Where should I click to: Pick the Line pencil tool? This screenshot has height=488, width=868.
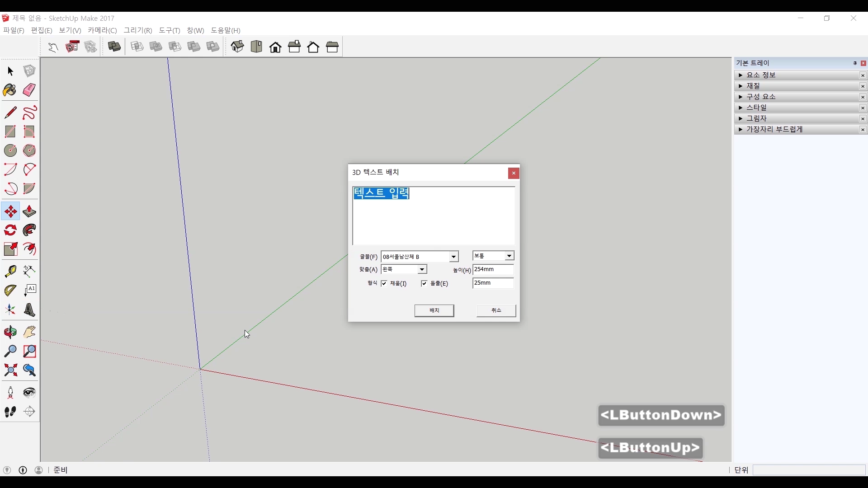tap(10, 113)
